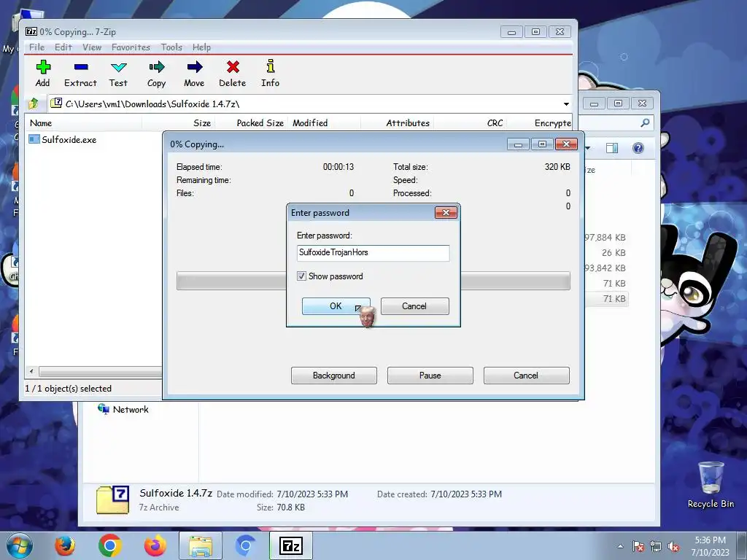Toggle the Explorer preview pane icon
This screenshot has height=560, width=747.
(x=612, y=148)
